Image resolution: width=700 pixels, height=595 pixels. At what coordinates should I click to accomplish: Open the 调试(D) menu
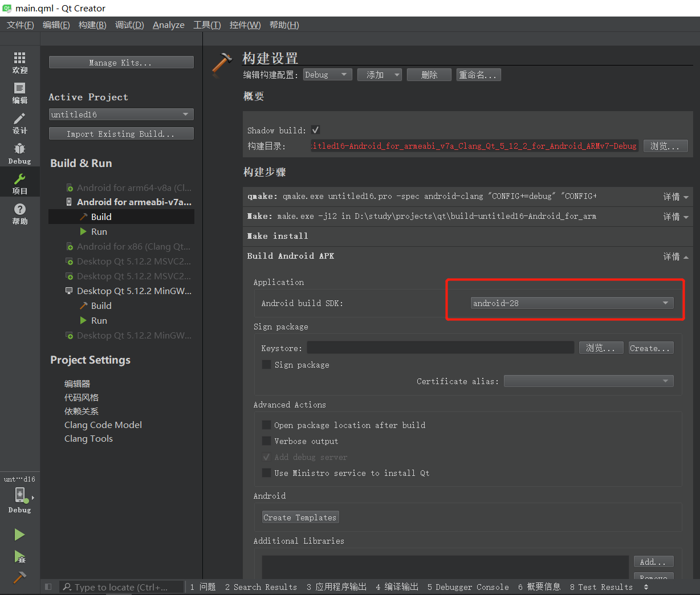click(x=129, y=25)
